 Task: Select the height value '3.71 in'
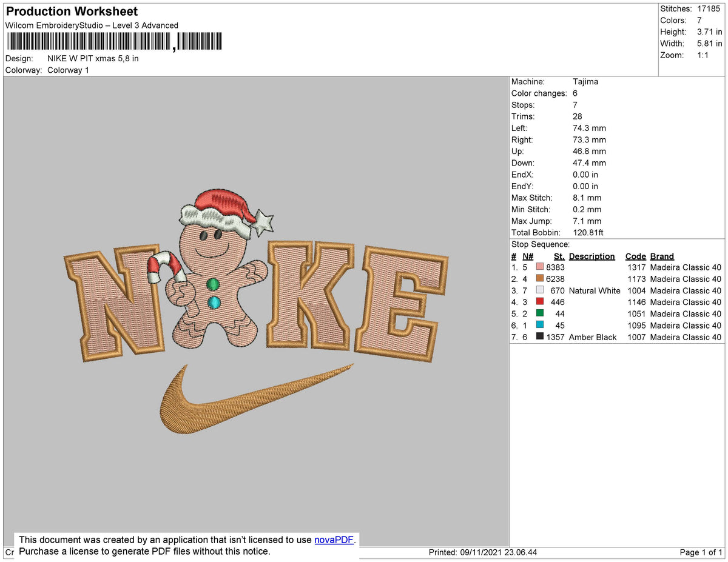pyautogui.click(x=709, y=32)
